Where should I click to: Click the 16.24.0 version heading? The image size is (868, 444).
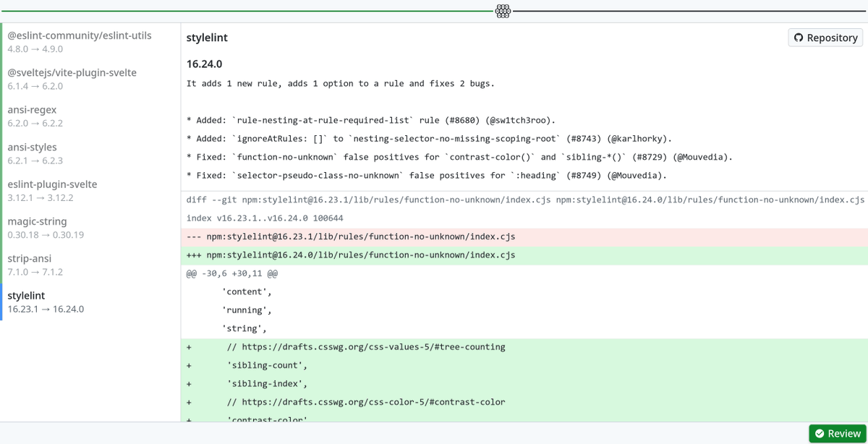(x=204, y=64)
